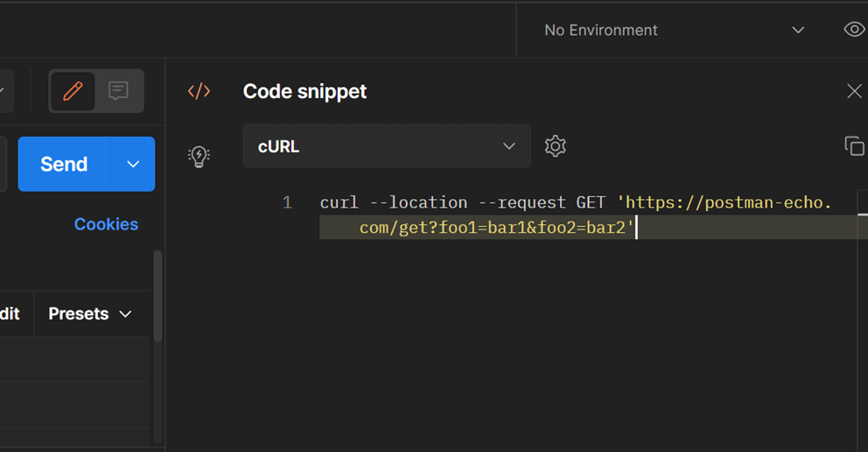Open the Presets dropdown
Screen dimensions: 868x452
click(90, 314)
